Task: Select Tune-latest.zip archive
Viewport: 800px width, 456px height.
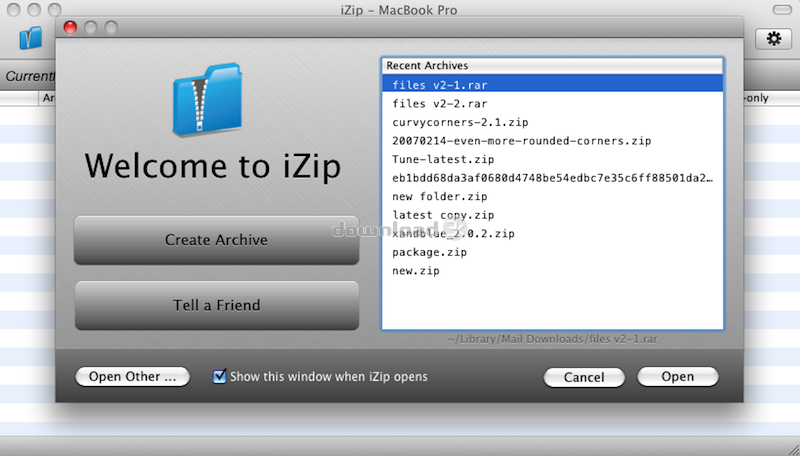Action: 553,159
